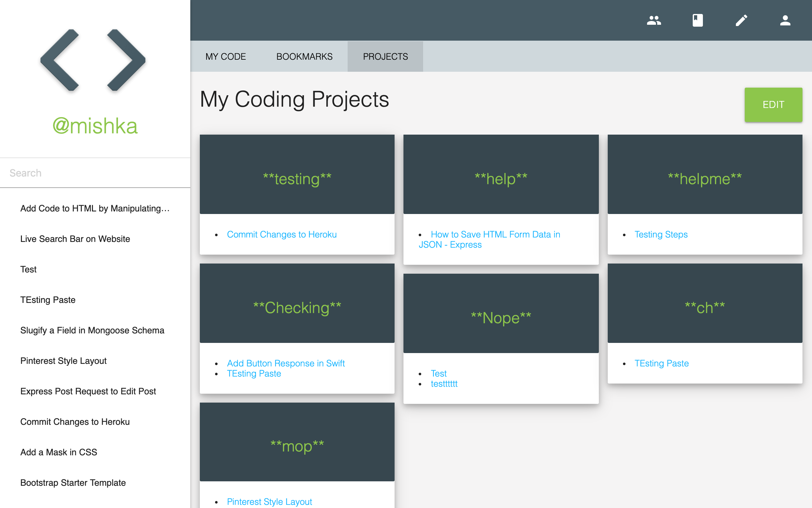812x508 pixels.
Task: Click the pencil edit icon in header
Action: point(742,21)
